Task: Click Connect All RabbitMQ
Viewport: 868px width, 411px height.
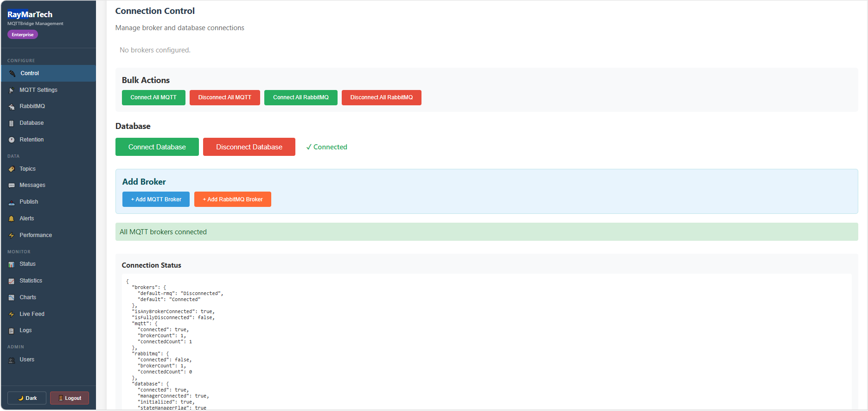Action: [301, 97]
